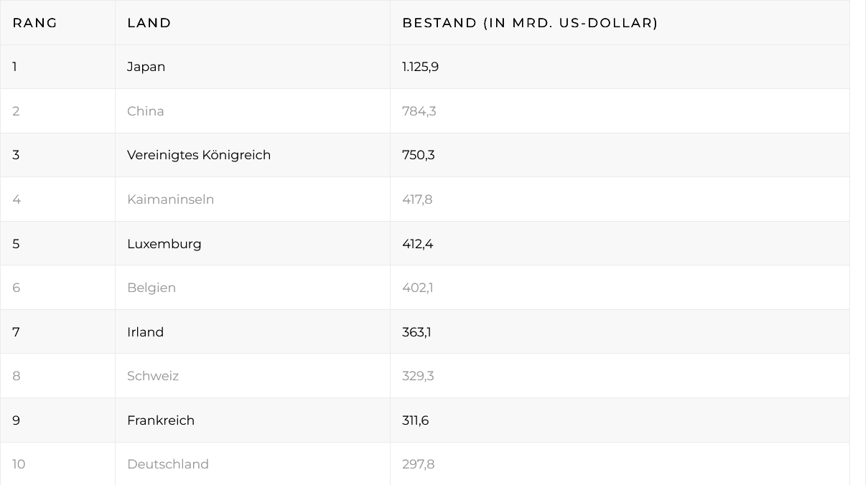Select the Frankreich cell

coord(161,420)
